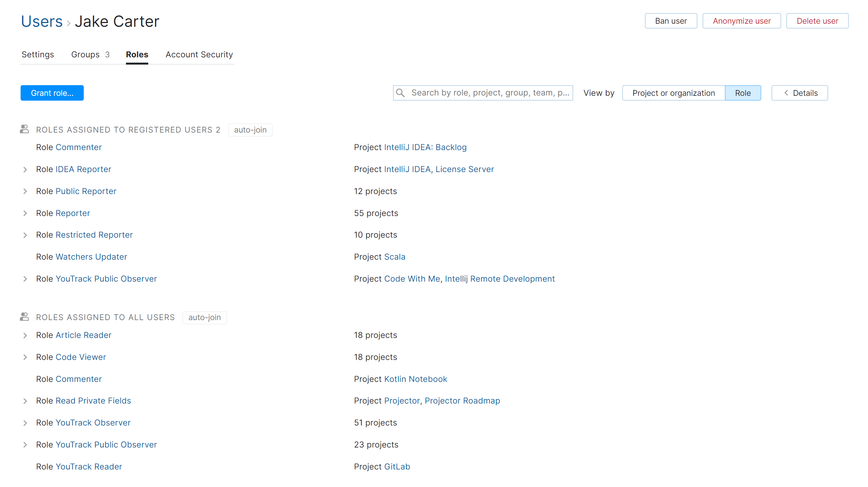Click the All Users group icon
This screenshot has width=868, height=487.
pyautogui.click(x=24, y=317)
